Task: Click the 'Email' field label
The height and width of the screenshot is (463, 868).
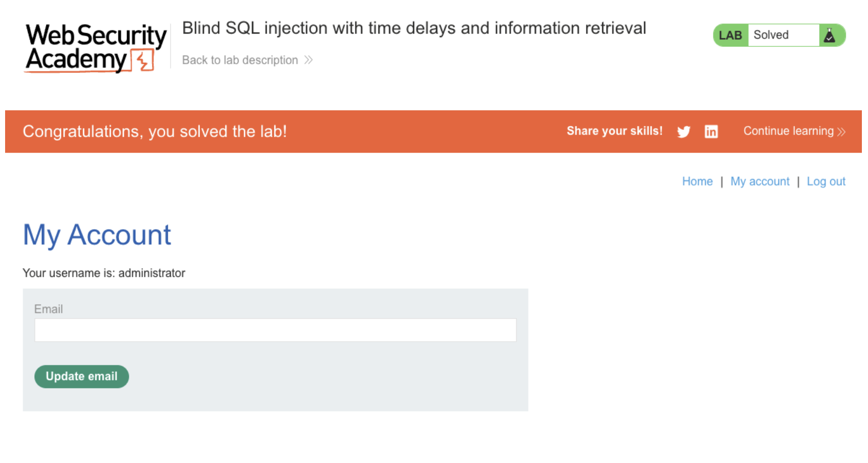Action: point(48,309)
